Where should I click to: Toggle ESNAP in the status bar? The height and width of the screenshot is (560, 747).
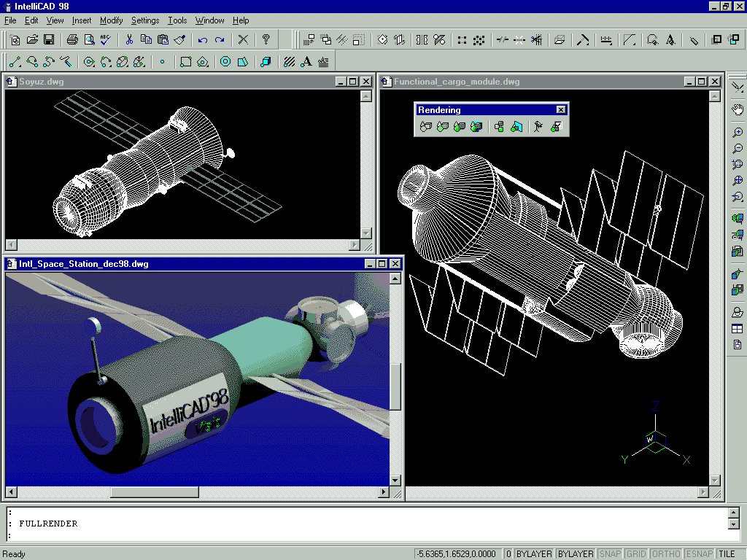(x=699, y=554)
